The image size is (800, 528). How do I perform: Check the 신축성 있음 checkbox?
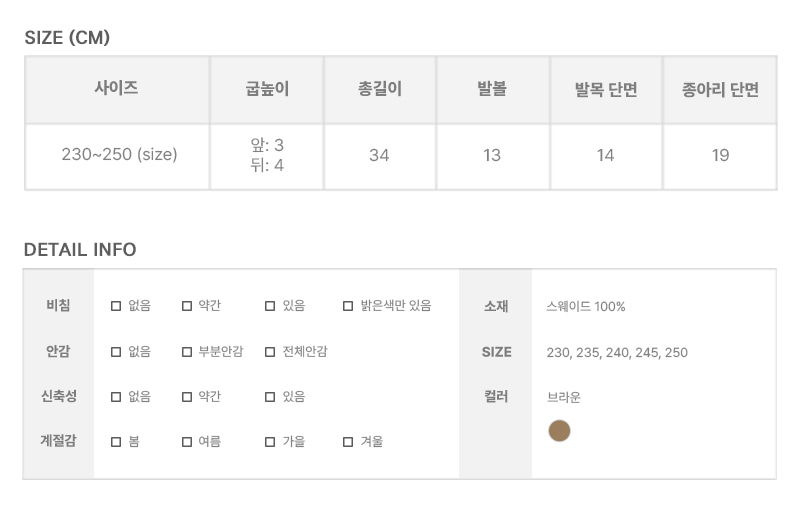pyautogui.click(x=270, y=396)
